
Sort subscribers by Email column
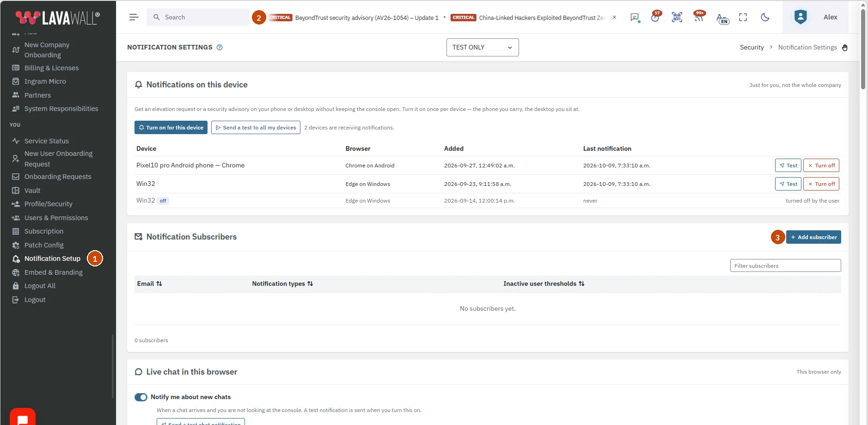pyautogui.click(x=149, y=284)
